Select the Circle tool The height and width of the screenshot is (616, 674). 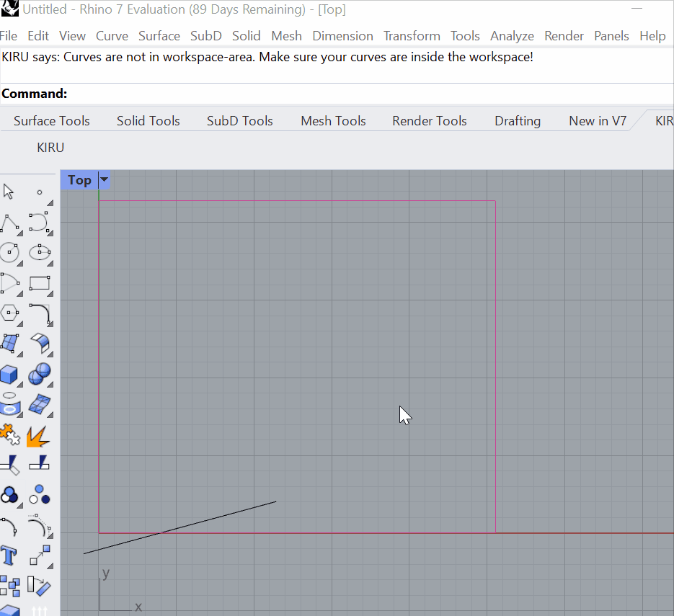(x=9, y=253)
